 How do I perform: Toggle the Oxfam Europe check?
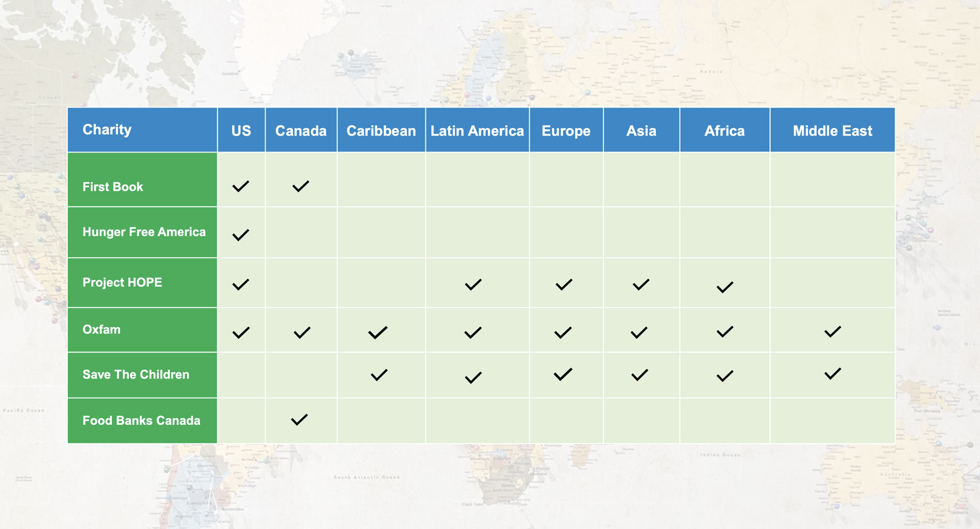(563, 332)
